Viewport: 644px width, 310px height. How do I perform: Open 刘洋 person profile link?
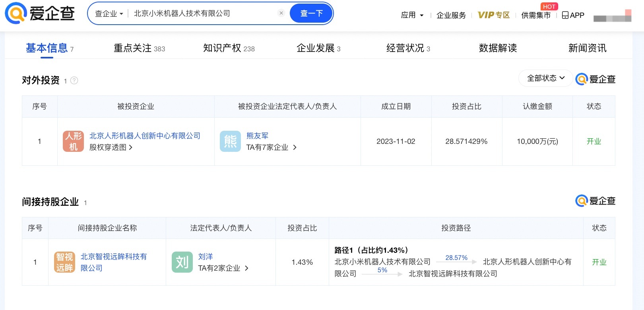tap(206, 257)
